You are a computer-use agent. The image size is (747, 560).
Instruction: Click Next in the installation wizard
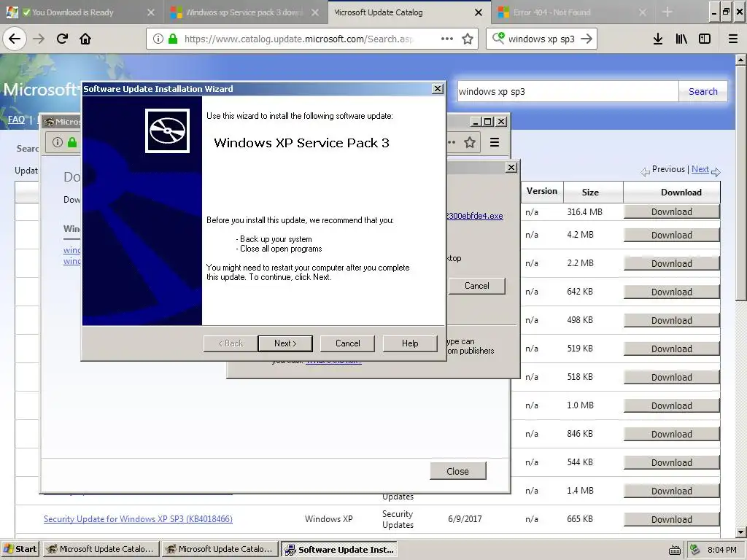(x=285, y=343)
